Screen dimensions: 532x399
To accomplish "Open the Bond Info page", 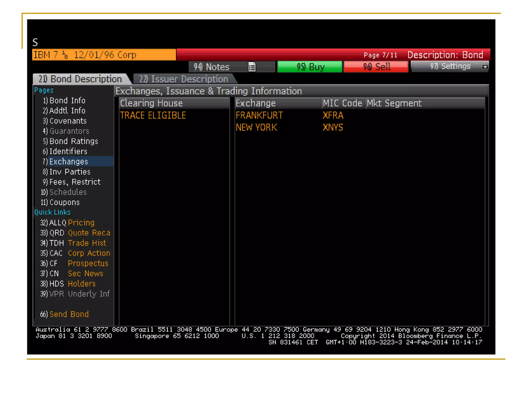I will [67, 101].
